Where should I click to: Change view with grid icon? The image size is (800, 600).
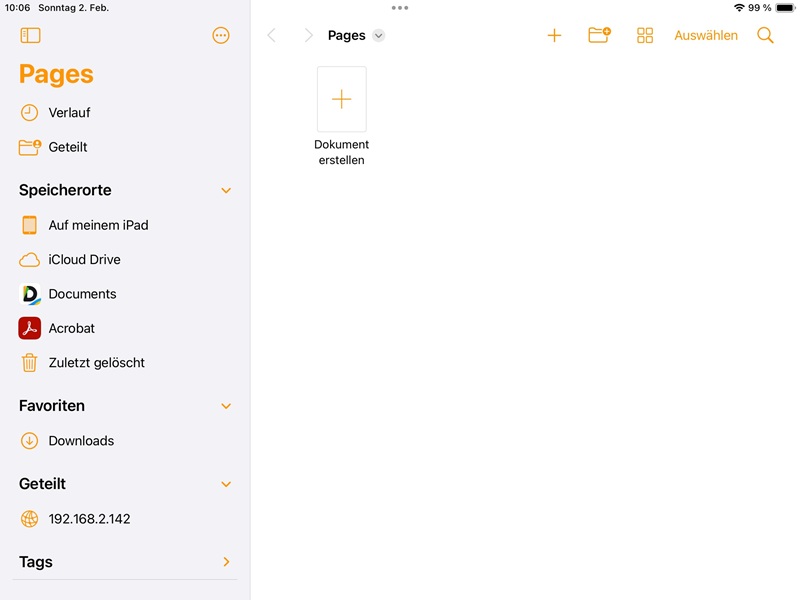[645, 35]
